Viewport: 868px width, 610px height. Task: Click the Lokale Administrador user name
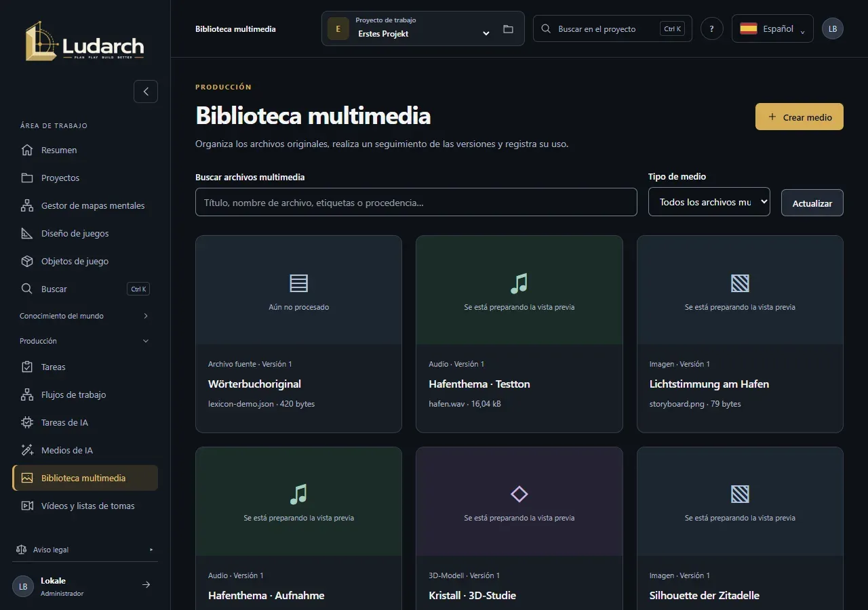62,586
